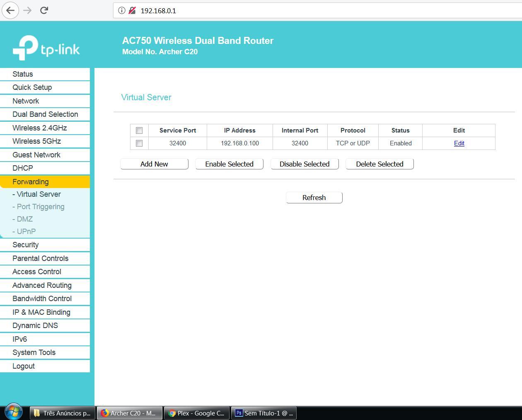The width and height of the screenshot is (522, 420).
Task: Open Network menu item
Action: click(x=45, y=101)
